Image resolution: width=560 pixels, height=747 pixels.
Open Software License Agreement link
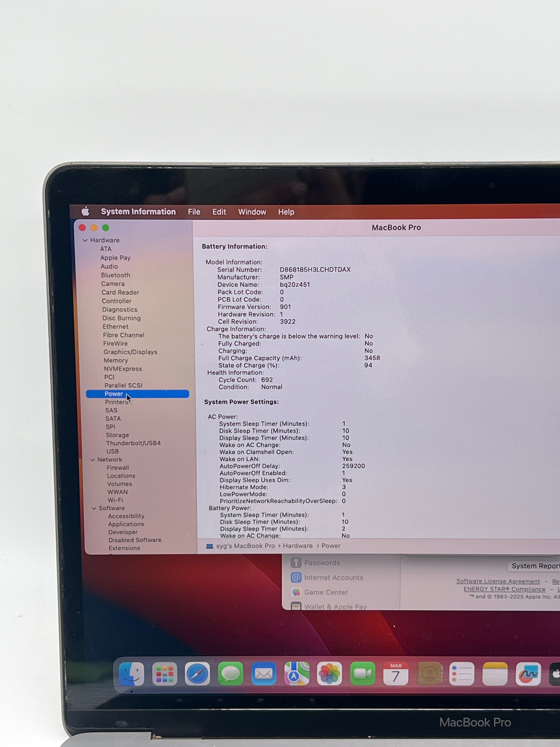[498, 581]
